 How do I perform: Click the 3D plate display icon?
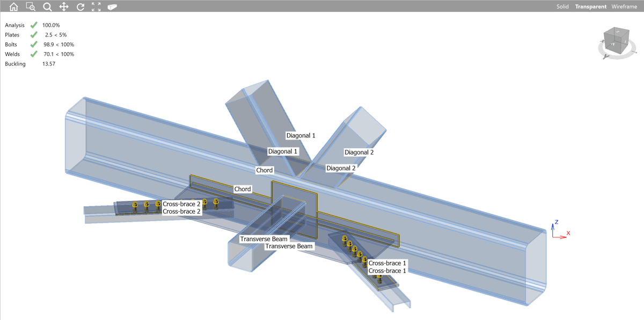[112, 6]
